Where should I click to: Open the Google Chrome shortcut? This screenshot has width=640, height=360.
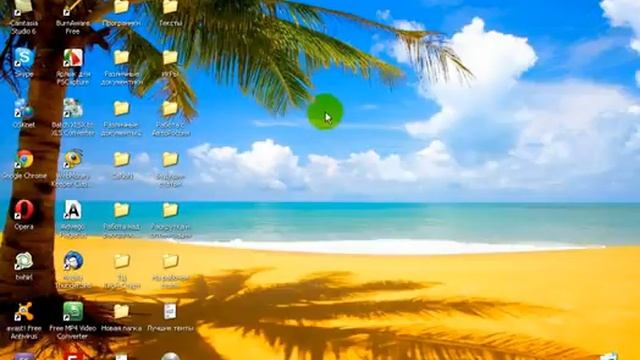click(24, 159)
